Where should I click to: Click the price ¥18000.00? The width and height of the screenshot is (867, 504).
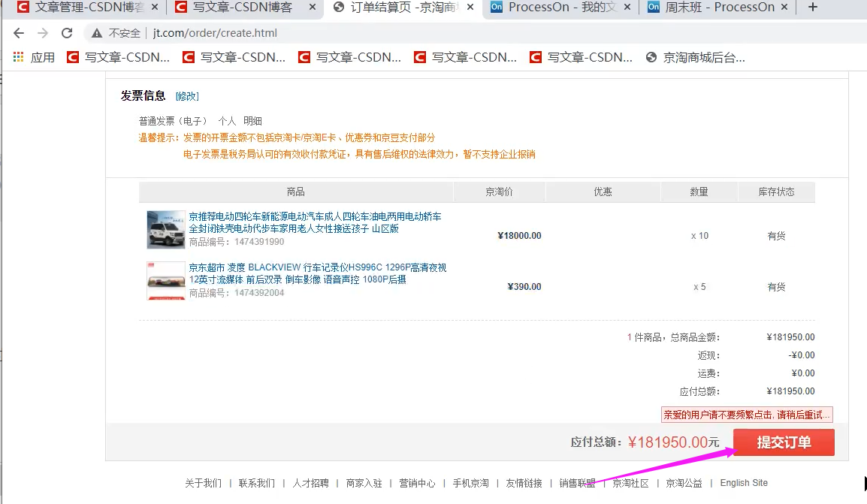pos(519,235)
